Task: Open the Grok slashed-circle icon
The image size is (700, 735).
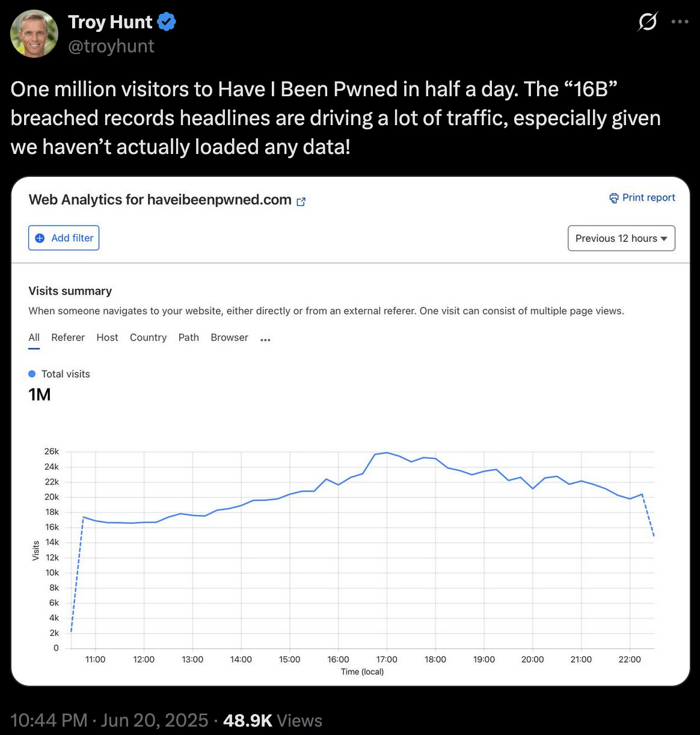Action: click(647, 22)
